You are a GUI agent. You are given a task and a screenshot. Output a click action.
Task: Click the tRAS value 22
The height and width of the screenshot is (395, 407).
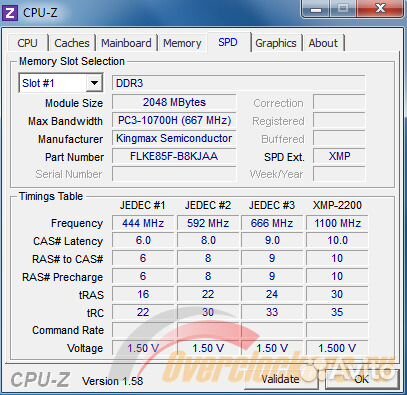[x=208, y=294]
